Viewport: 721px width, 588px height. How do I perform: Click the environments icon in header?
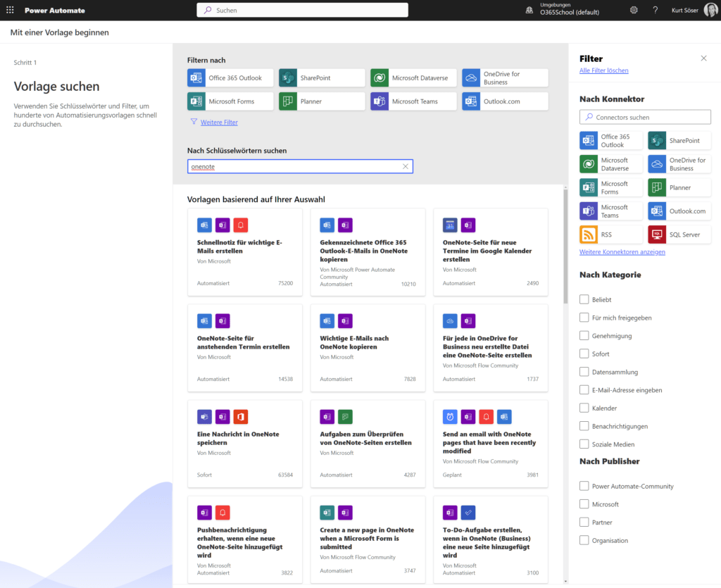529,10
